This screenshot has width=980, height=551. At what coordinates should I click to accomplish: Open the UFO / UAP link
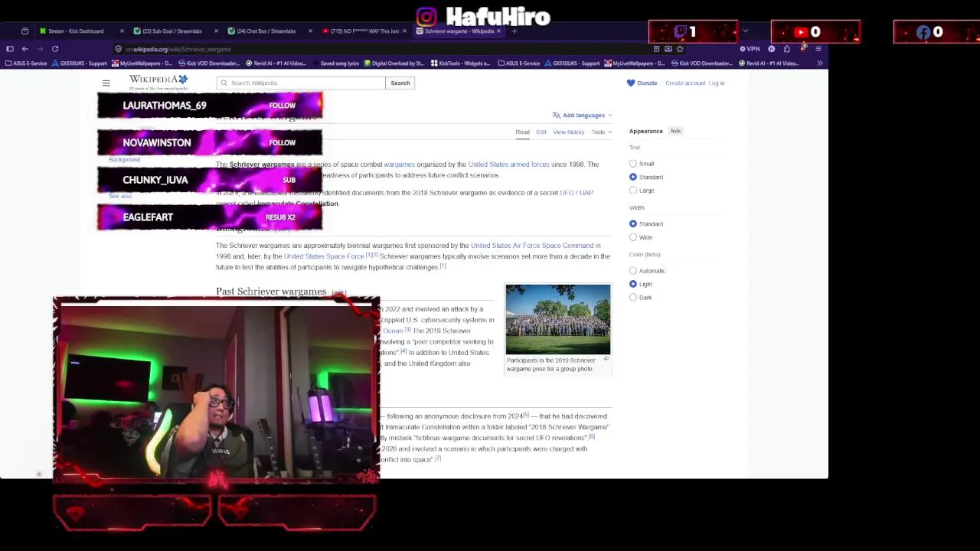pyautogui.click(x=577, y=193)
